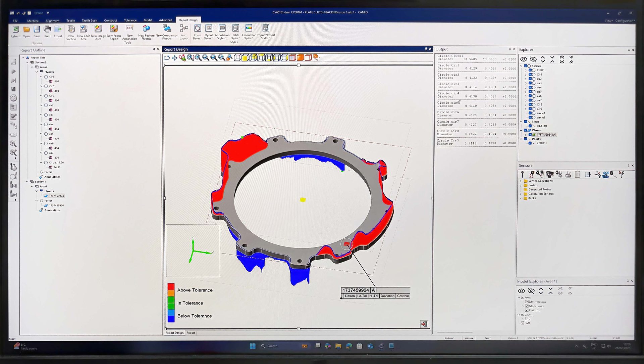Open the New Section tool
Viewport: 644px width, 364px height.
click(x=71, y=33)
